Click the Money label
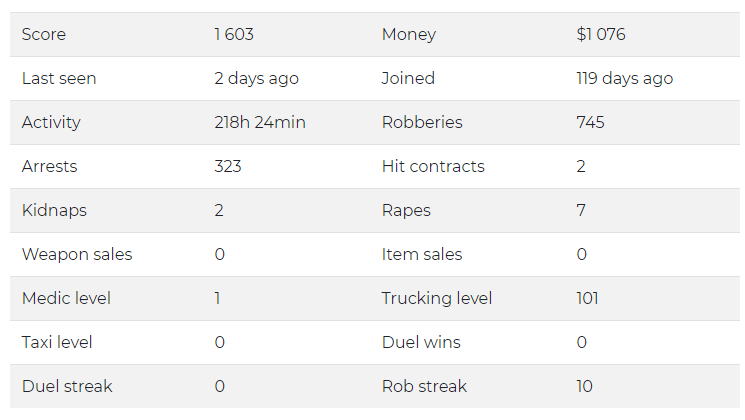 tap(409, 35)
